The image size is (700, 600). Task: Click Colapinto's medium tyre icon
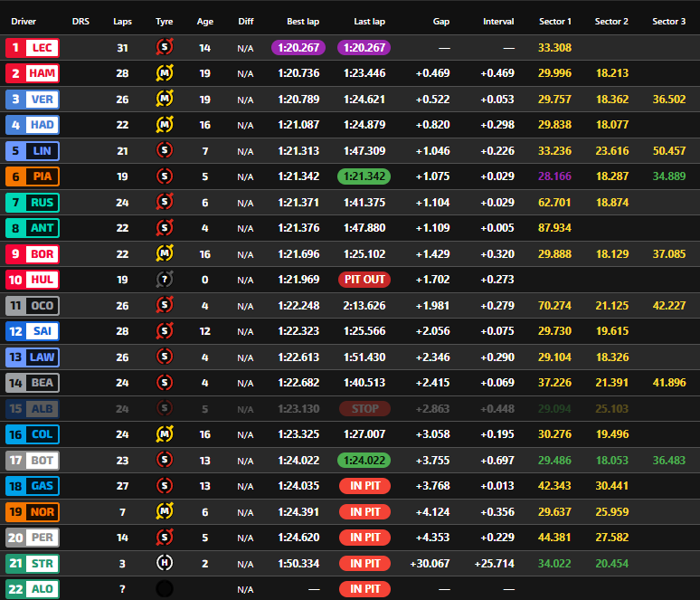point(164,434)
